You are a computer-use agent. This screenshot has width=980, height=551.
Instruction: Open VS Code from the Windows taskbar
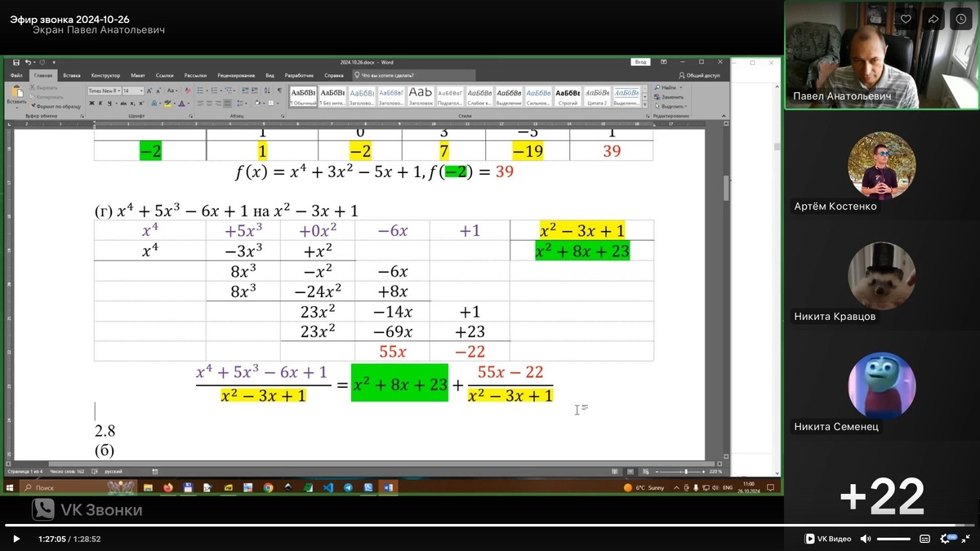(328, 487)
